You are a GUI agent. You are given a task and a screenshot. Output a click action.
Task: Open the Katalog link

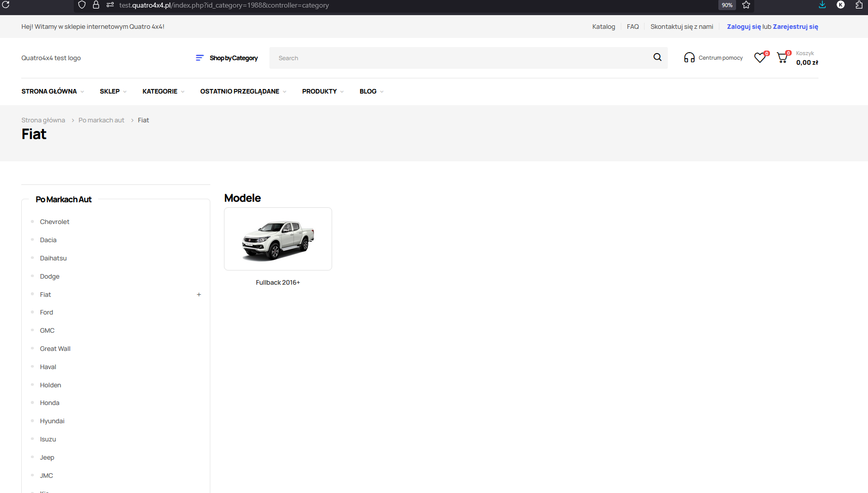point(604,27)
